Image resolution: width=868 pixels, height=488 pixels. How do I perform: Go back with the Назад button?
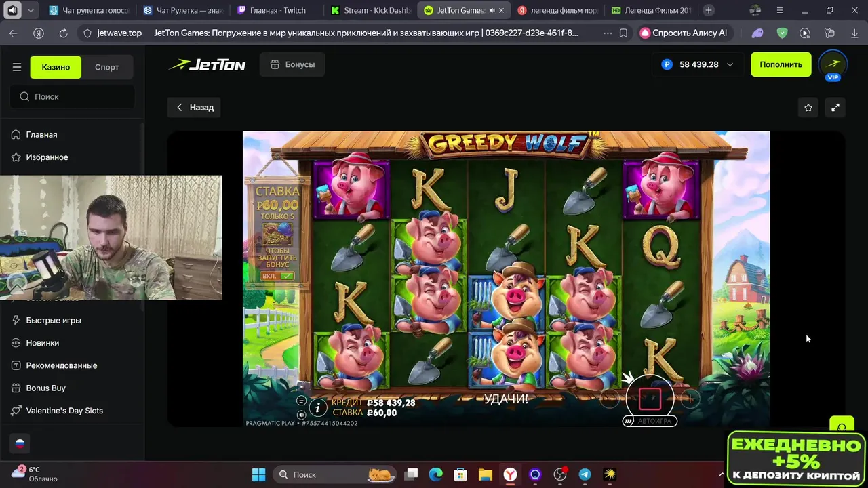point(195,107)
